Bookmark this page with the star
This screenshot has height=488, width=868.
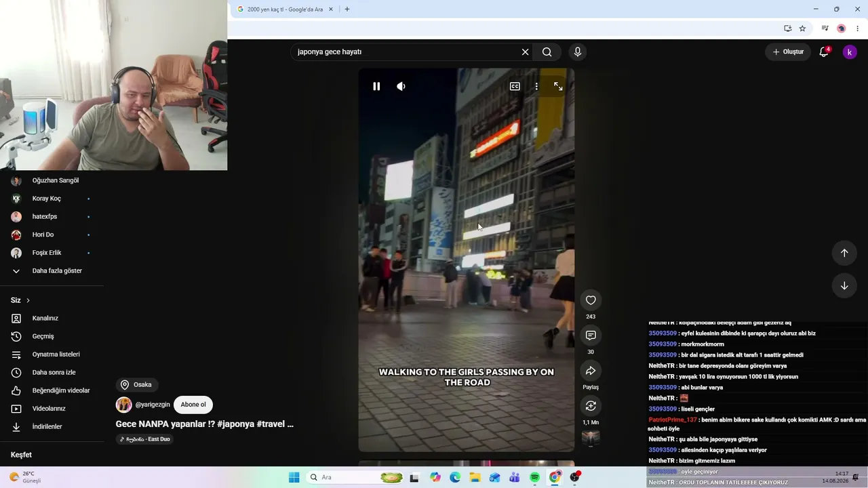pyautogui.click(x=802, y=28)
